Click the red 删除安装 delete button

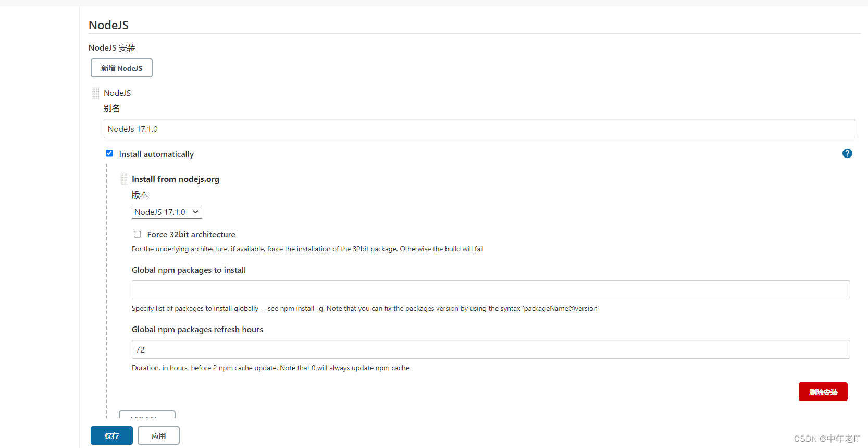823,392
